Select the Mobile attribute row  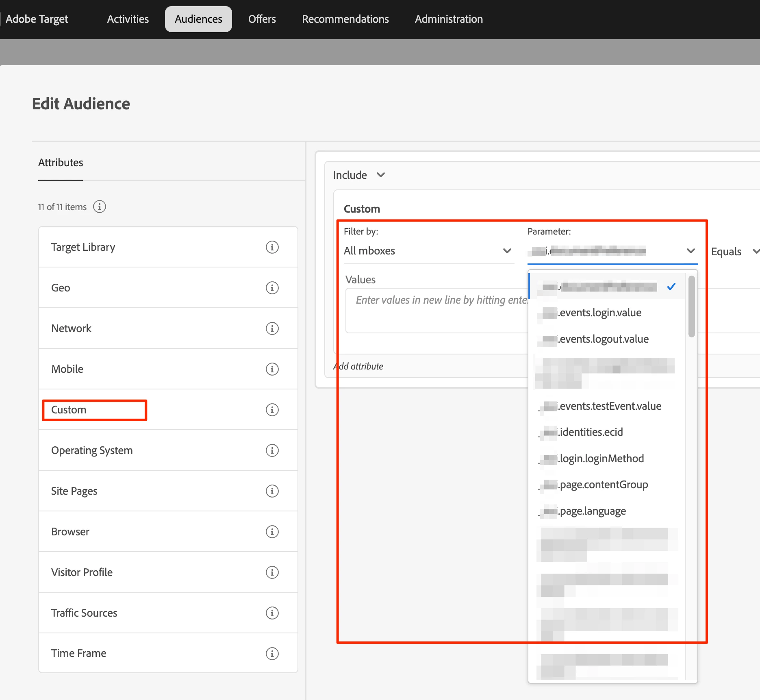pyautogui.click(x=168, y=369)
